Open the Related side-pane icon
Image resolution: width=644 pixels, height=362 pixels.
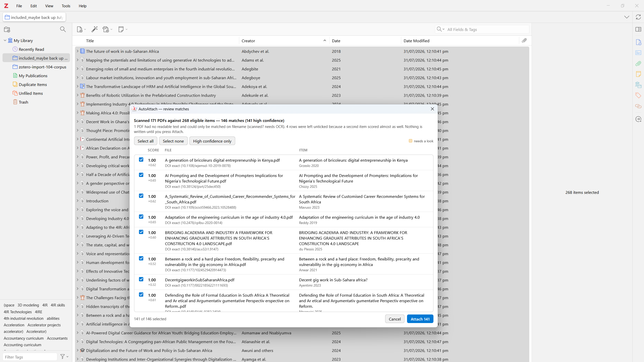tap(638, 106)
